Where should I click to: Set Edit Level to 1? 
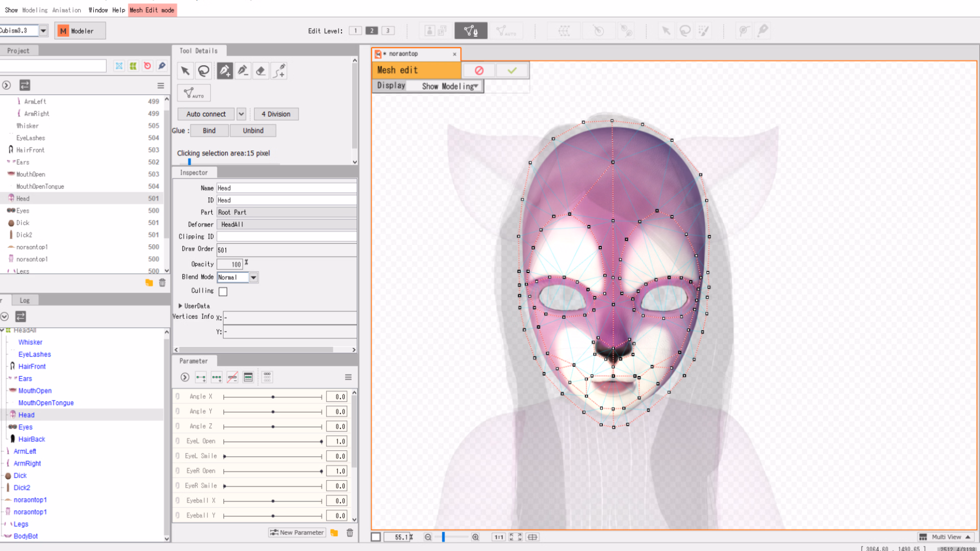pyautogui.click(x=356, y=31)
